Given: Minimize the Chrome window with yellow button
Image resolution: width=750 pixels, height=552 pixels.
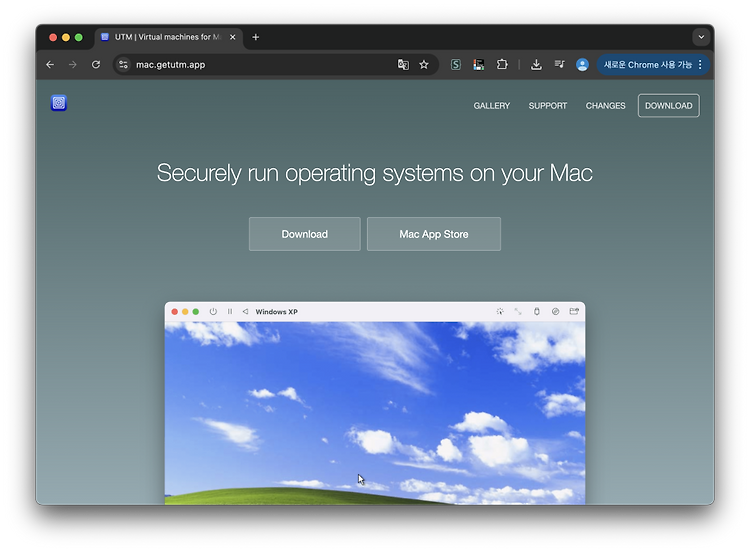Looking at the screenshot, I should click(66, 37).
